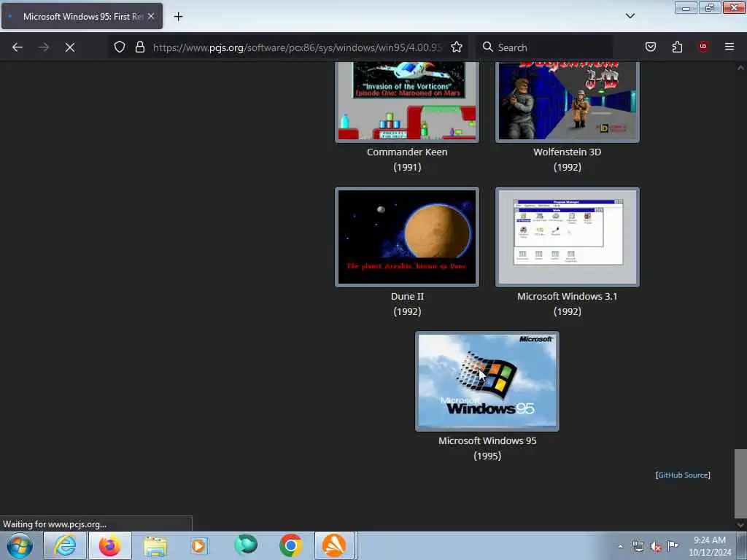Open the muted volume tray icon
The image size is (747, 560).
656,547
